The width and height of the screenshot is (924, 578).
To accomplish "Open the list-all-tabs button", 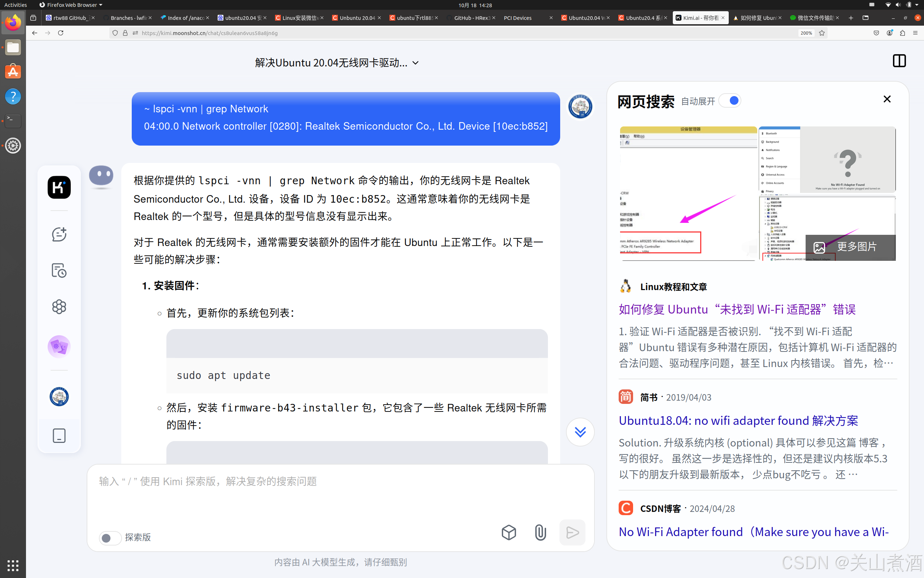I will (866, 18).
